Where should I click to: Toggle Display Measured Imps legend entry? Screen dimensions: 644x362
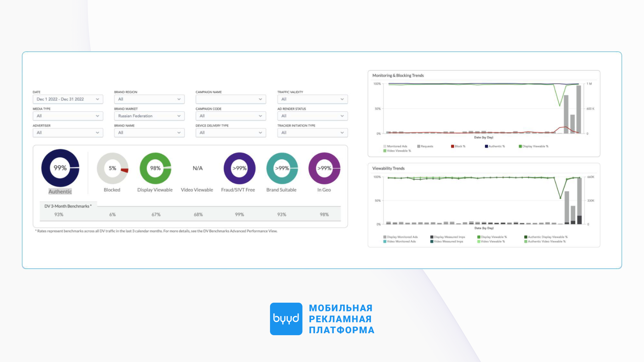click(x=447, y=237)
